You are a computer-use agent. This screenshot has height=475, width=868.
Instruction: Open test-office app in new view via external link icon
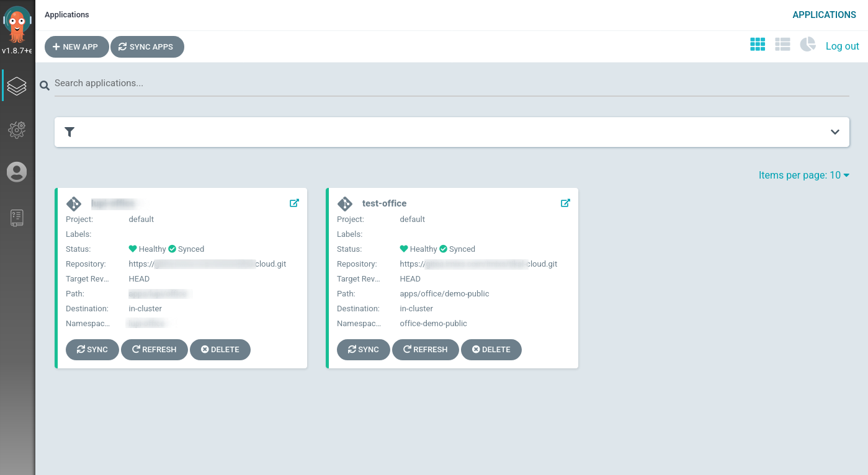pyautogui.click(x=565, y=202)
